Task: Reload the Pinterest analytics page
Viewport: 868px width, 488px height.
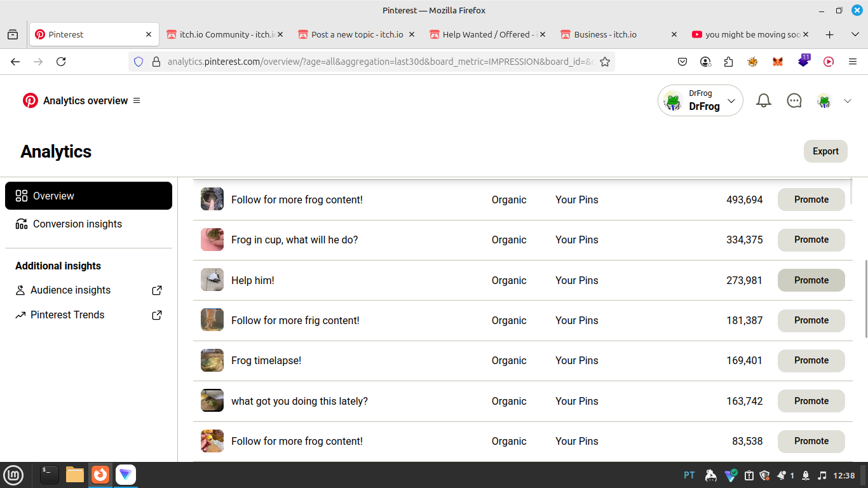Action: 61,62
